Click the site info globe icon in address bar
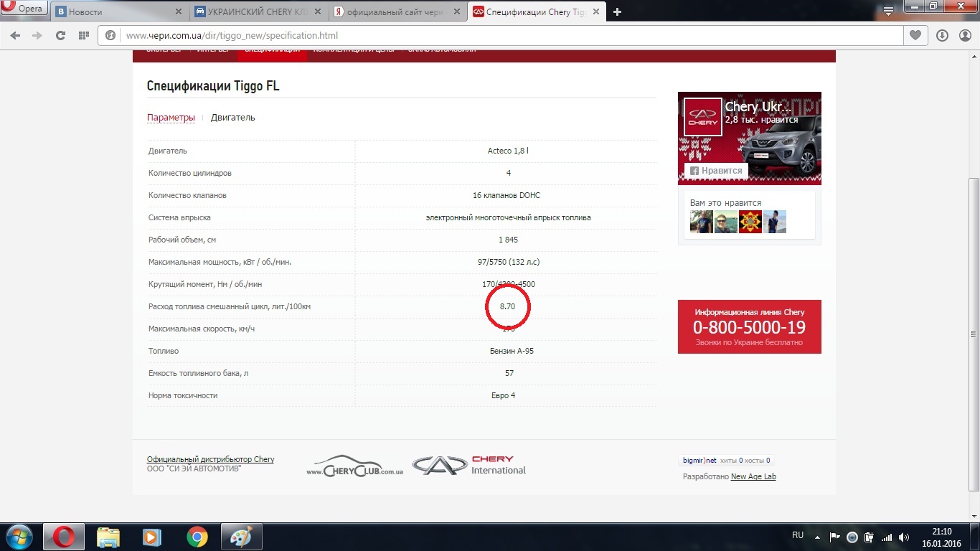 111,35
